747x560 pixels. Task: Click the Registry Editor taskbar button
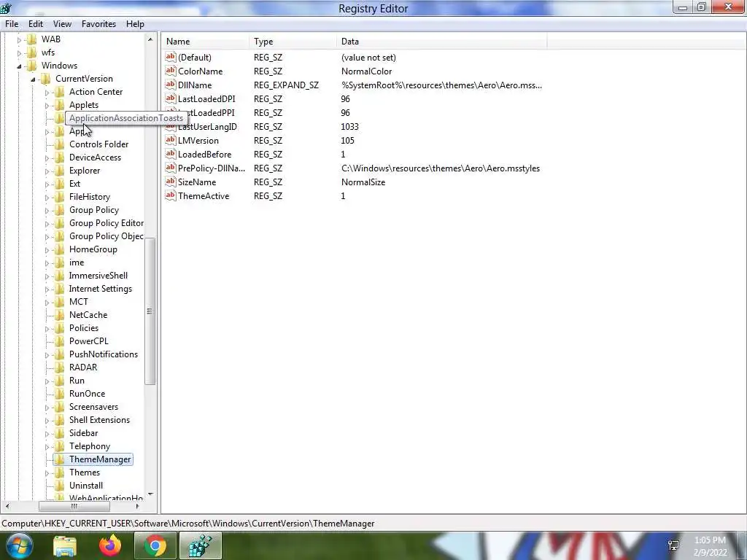[x=200, y=545]
